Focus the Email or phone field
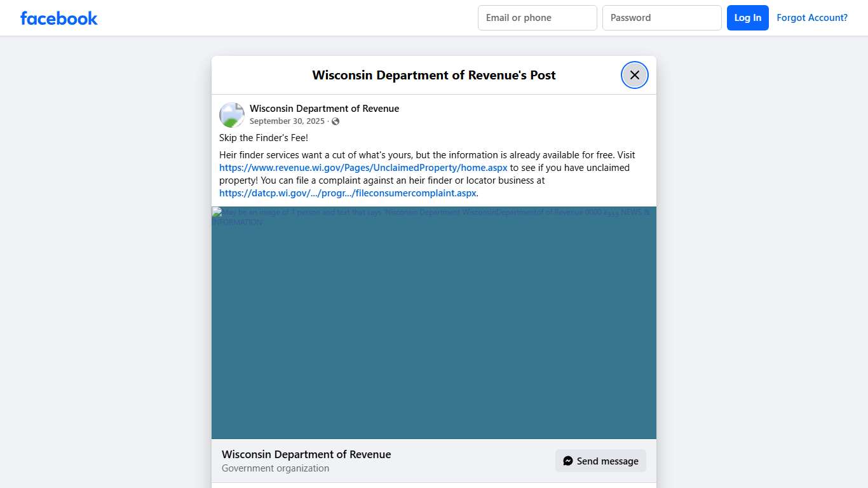The width and height of the screenshot is (868, 488). 537,17
